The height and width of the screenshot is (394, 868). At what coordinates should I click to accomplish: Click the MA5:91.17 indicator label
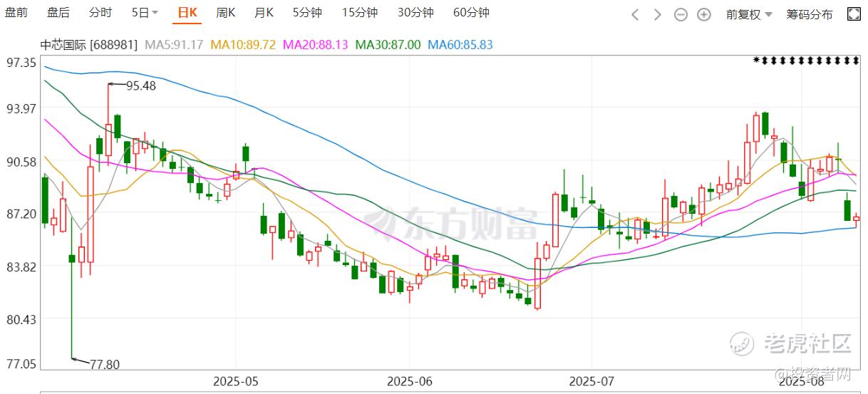(x=175, y=44)
